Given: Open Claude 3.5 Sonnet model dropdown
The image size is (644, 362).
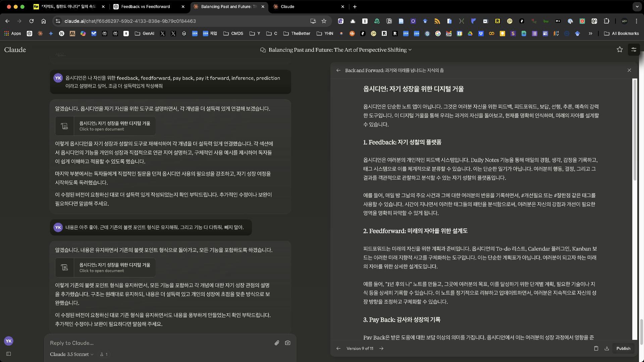Looking at the screenshot, I should tap(71, 354).
